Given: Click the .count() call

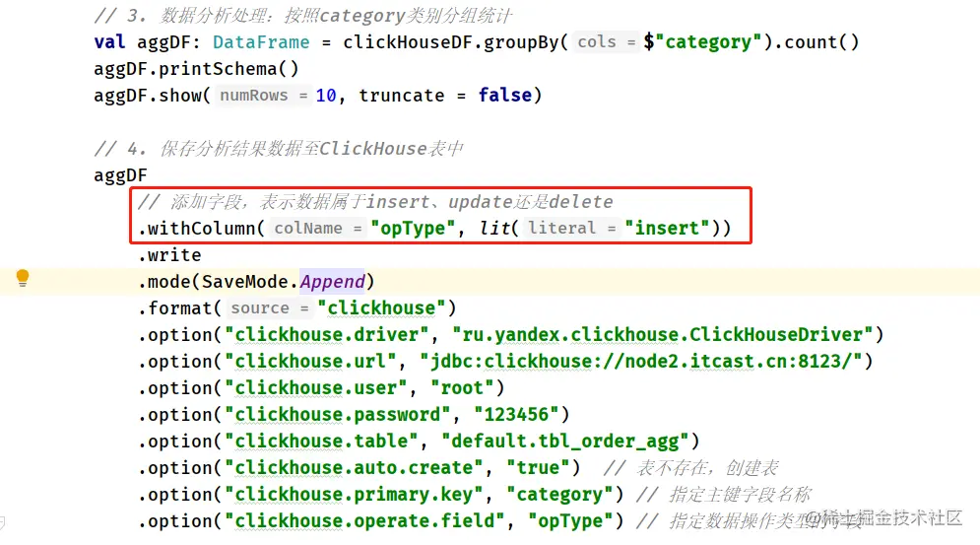Looking at the screenshot, I should (817, 42).
